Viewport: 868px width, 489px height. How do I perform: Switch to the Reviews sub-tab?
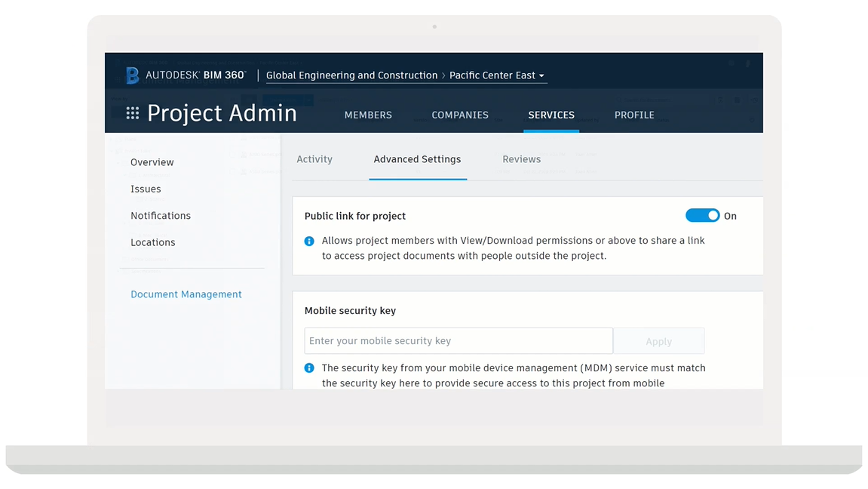click(521, 159)
